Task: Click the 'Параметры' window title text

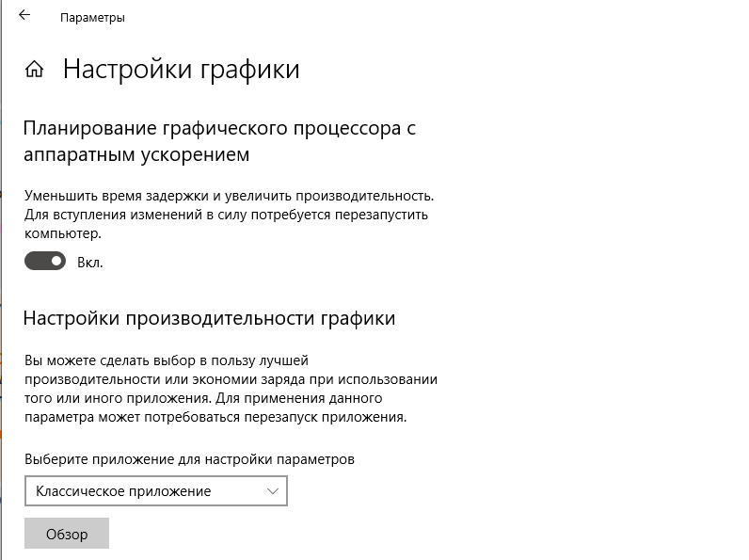Action: click(x=92, y=18)
